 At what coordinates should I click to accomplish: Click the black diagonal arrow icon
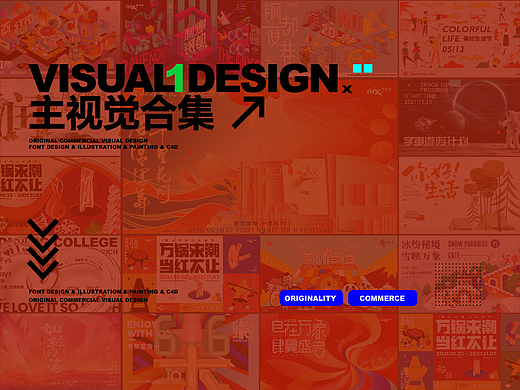pyautogui.click(x=248, y=113)
